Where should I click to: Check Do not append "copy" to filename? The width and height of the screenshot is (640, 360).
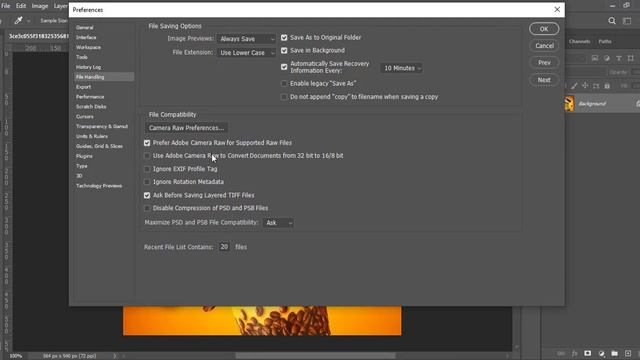284,97
